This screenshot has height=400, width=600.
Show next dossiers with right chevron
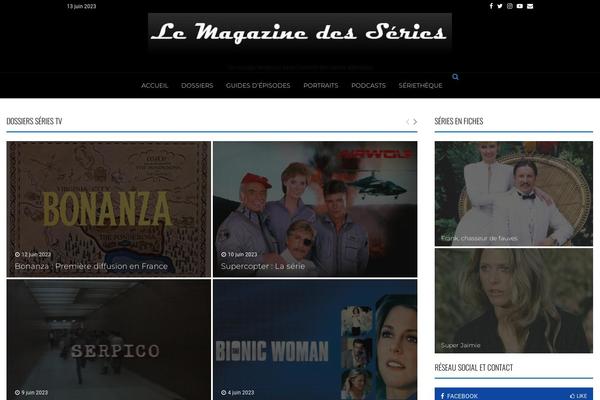pyautogui.click(x=415, y=122)
